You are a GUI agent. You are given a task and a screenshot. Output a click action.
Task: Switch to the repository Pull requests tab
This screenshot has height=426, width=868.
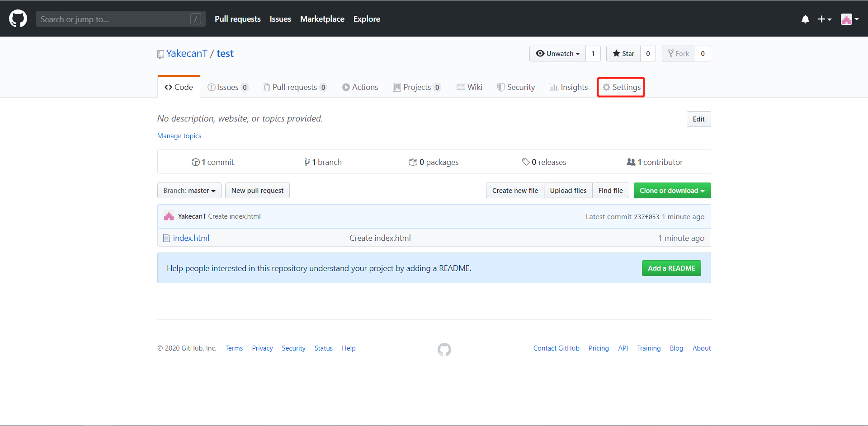(x=295, y=87)
